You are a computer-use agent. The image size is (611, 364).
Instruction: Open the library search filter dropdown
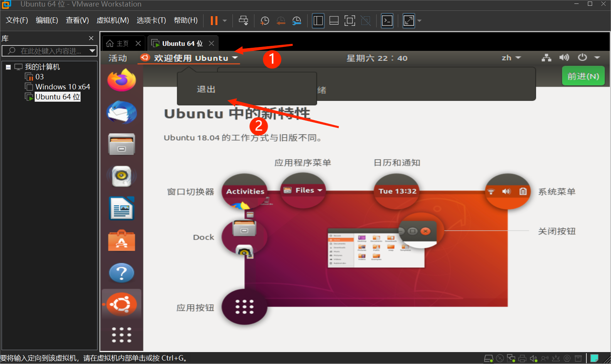pos(92,51)
